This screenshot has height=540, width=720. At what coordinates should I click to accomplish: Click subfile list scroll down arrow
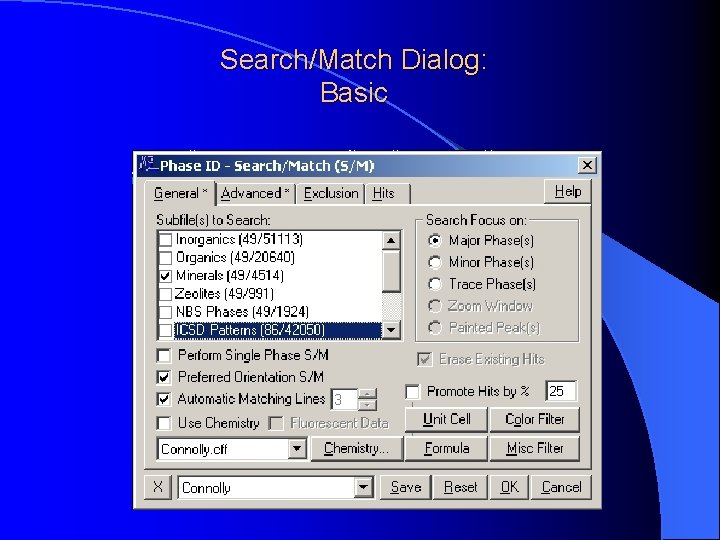(391, 330)
